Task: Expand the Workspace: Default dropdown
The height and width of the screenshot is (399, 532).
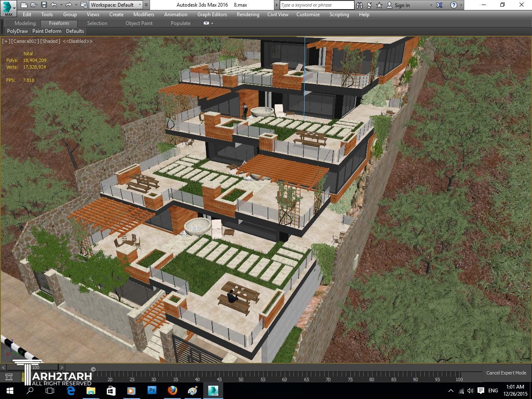Action: tap(140, 5)
